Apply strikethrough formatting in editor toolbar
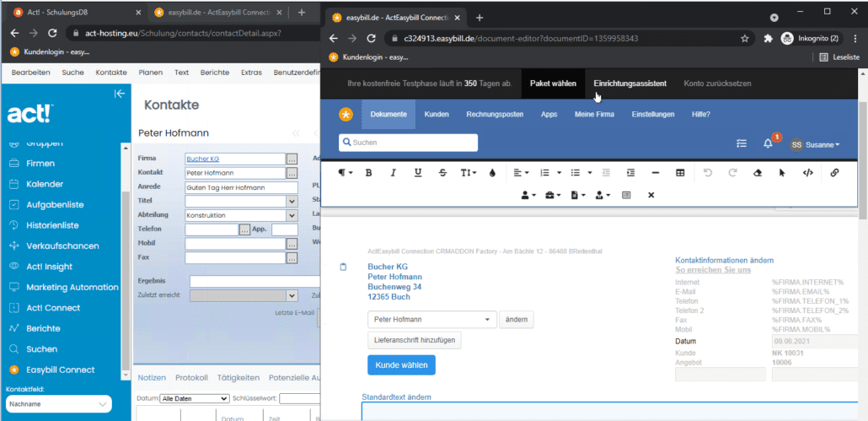Image resolution: width=868 pixels, height=421 pixels. pos(443,173)
